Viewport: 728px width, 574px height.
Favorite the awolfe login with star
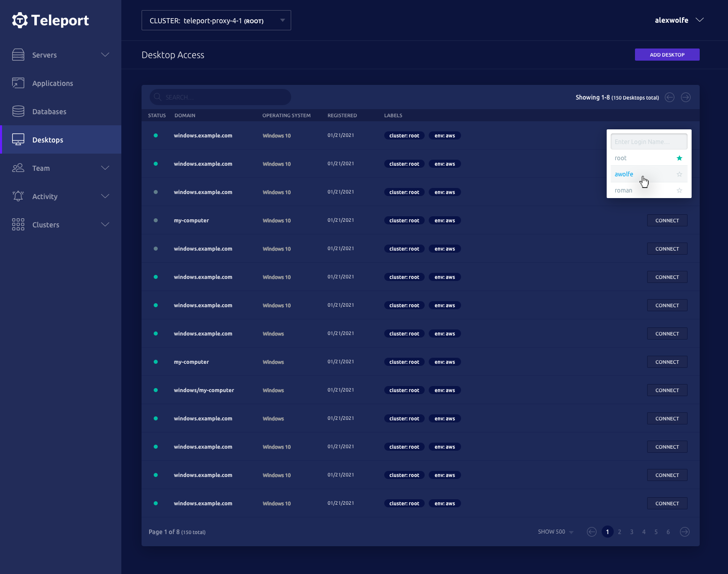click(679, 174)
